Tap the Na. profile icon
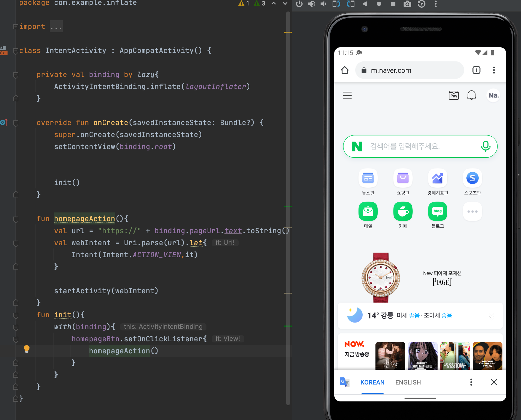The width and height of the screenshot is (521, 420). pos(493,96)
